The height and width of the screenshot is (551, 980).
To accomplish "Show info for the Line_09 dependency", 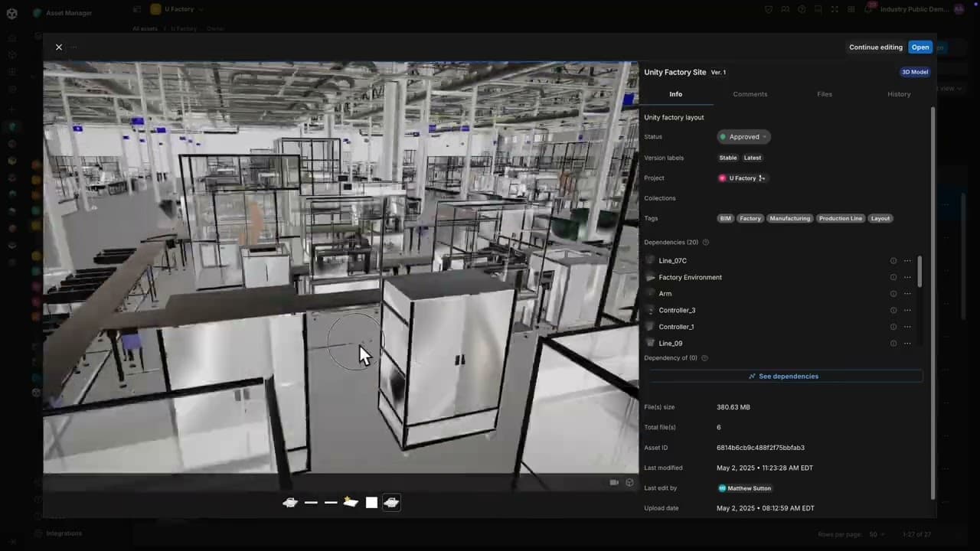I will pos(893,344).
